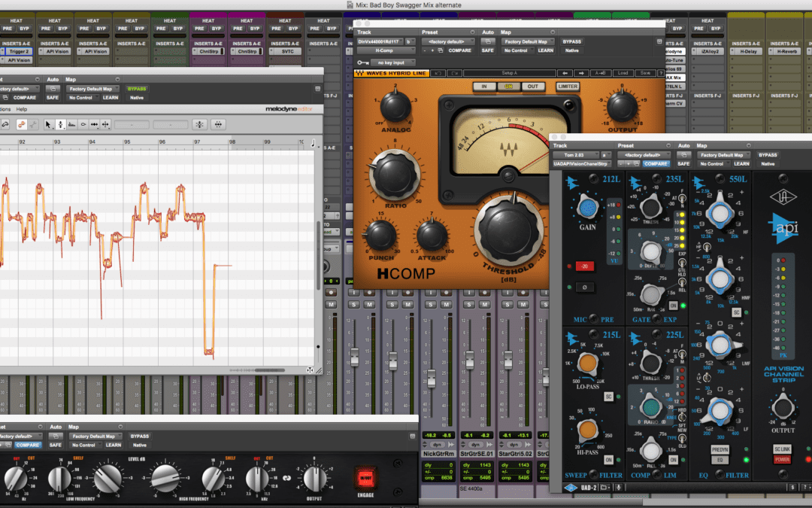Screen dimensions: 812x508
Task: Click the API logo on 212L module
Action: tap(571, 182)
